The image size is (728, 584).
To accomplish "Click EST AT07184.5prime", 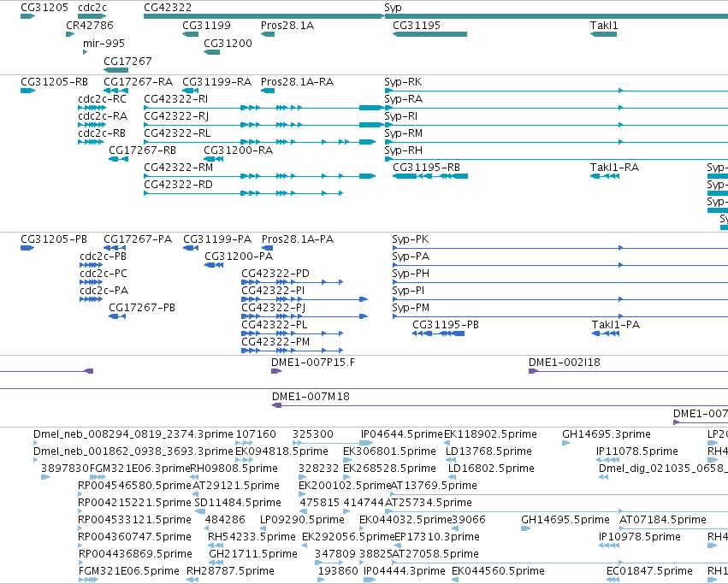I will click(x=663, y=520).
